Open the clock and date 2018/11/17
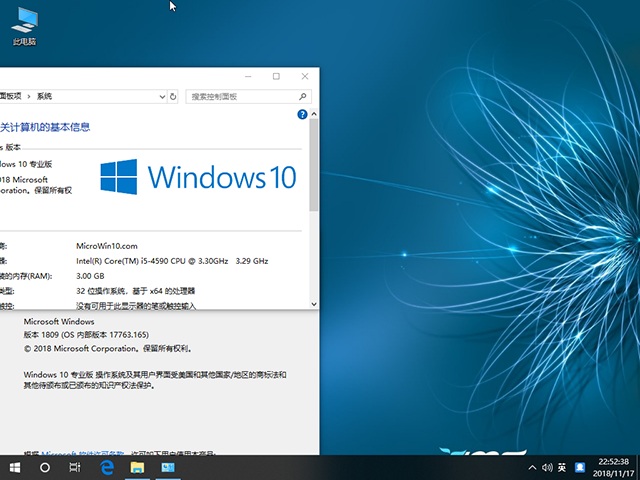 (x=613, y=468)
